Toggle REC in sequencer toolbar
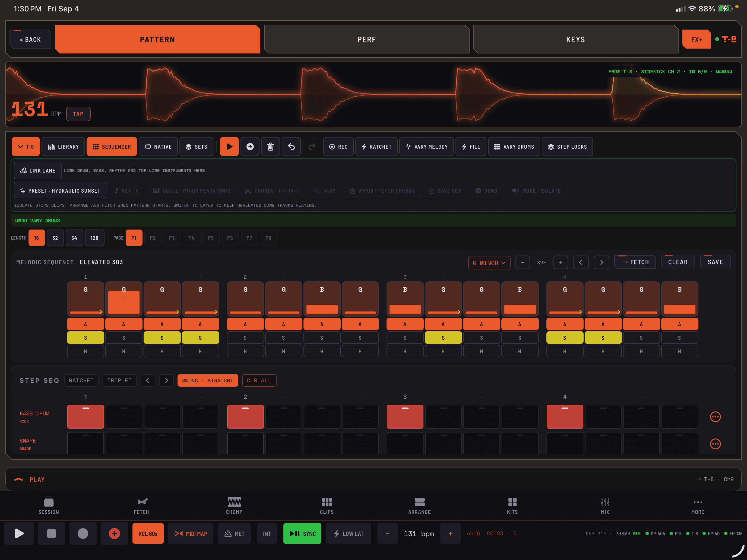747x560 pixels. [x=338, y=147]
